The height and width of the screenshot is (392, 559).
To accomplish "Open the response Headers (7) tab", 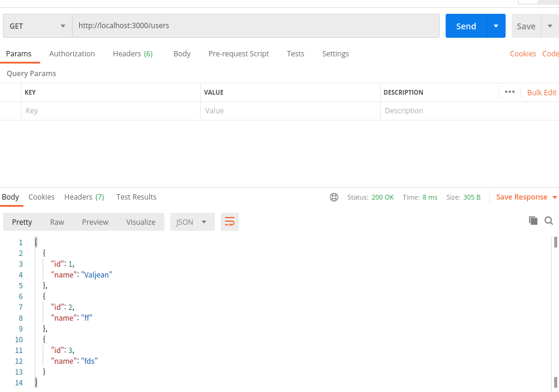I will pos(84,197).
